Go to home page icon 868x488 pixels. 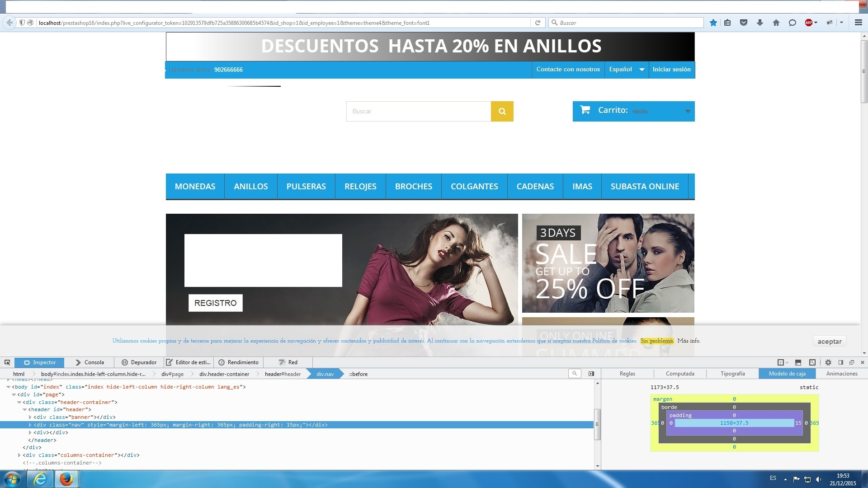pyautogui.click(x=776, y=23)
